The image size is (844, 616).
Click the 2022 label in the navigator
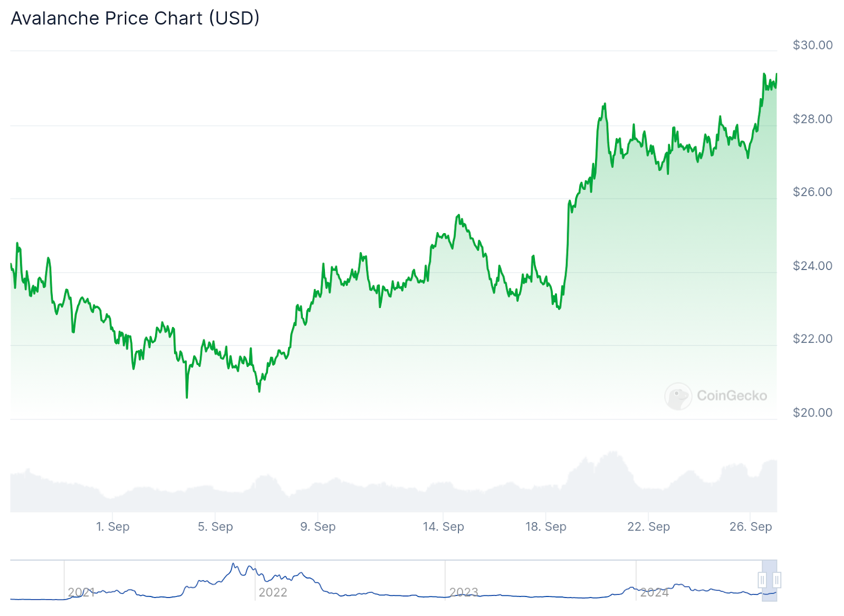(x=273, y=592)
